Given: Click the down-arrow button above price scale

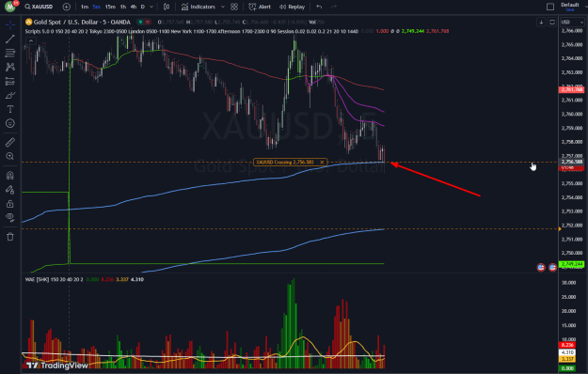Looking at the screenshot, I should [541, 23].
